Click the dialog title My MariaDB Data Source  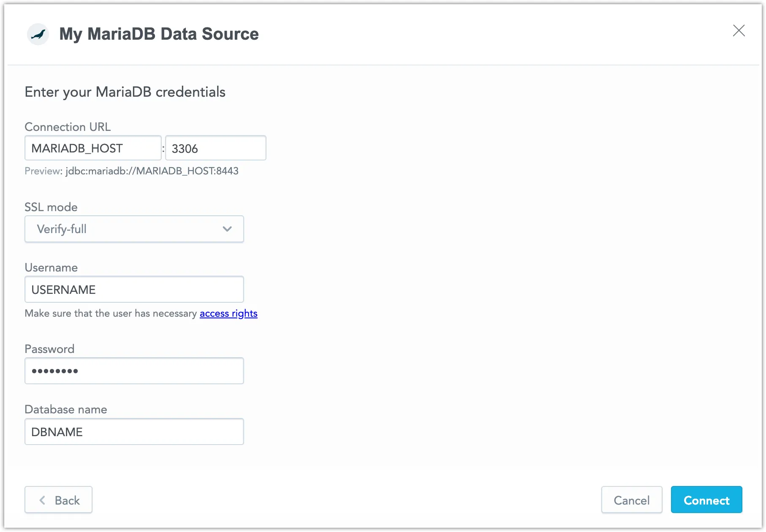coord(159,34)
